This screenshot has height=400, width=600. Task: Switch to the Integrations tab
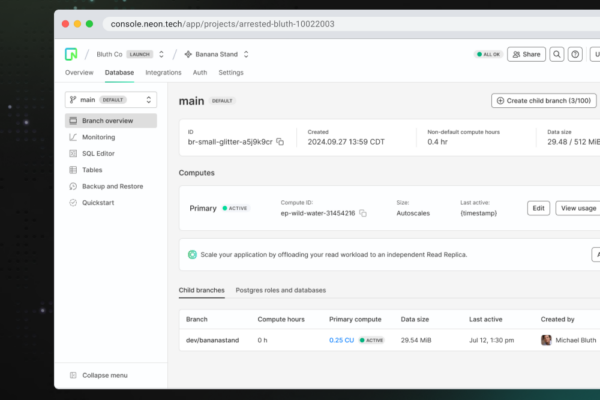163,73
